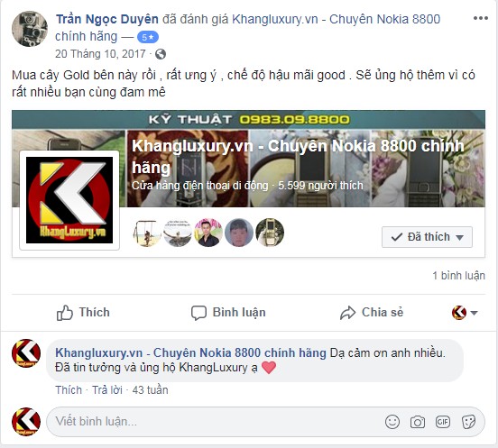Click the Chia sẻ share arrow
The image size is (498, 448).
pos(347,313)
